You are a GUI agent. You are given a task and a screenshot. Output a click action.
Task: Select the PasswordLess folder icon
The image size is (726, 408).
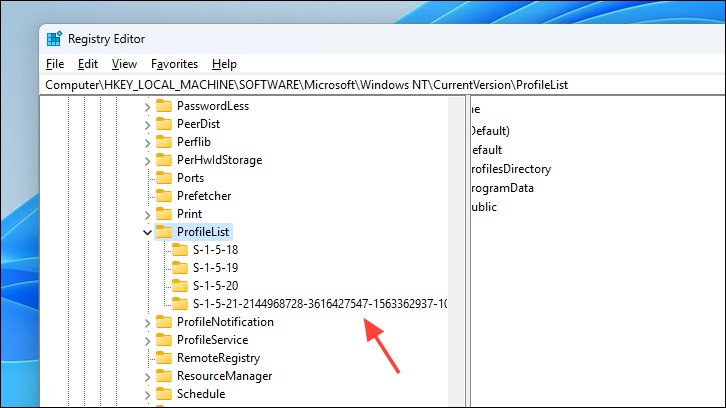tap(164, 106)
